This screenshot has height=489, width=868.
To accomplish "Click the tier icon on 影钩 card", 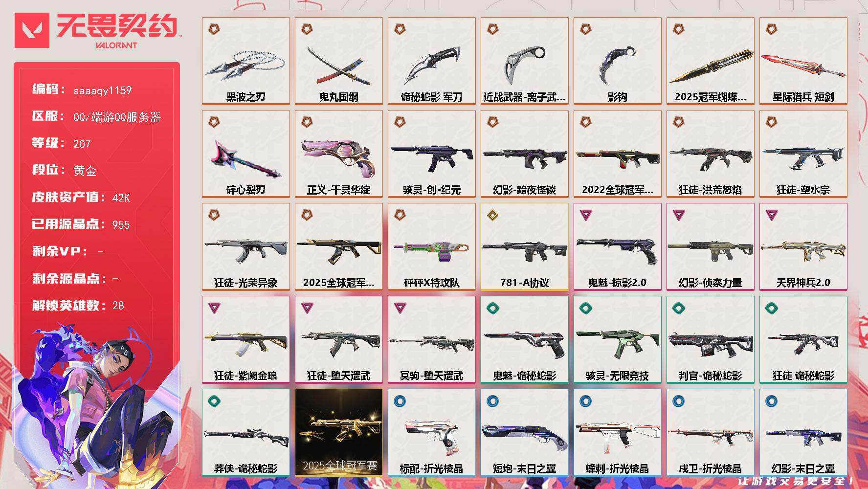I will [x=585, y=29].
